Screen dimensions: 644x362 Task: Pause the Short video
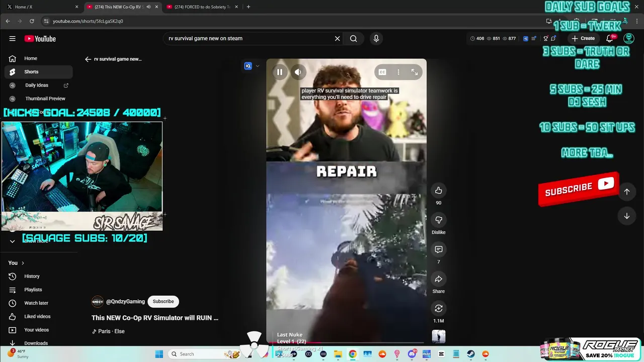click(x=280, y=72)
